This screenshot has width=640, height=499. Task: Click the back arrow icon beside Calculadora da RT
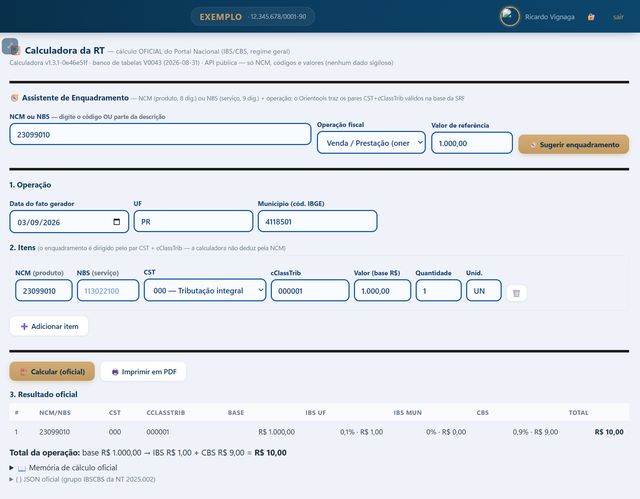tap(10, 47)
